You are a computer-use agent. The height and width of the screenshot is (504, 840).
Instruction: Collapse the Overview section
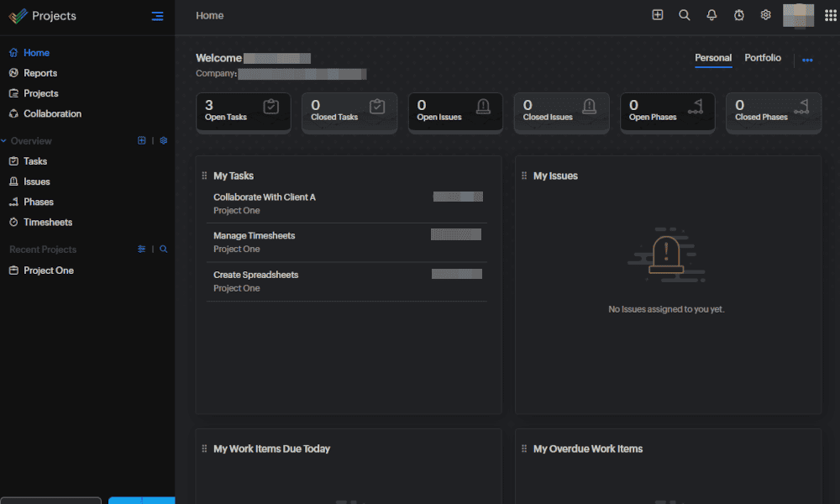point(3,141)
